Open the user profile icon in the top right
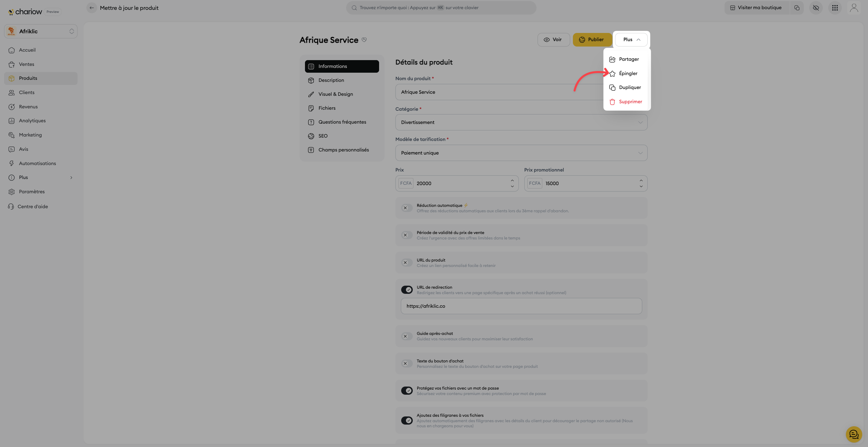 click(x=854, y=8)
